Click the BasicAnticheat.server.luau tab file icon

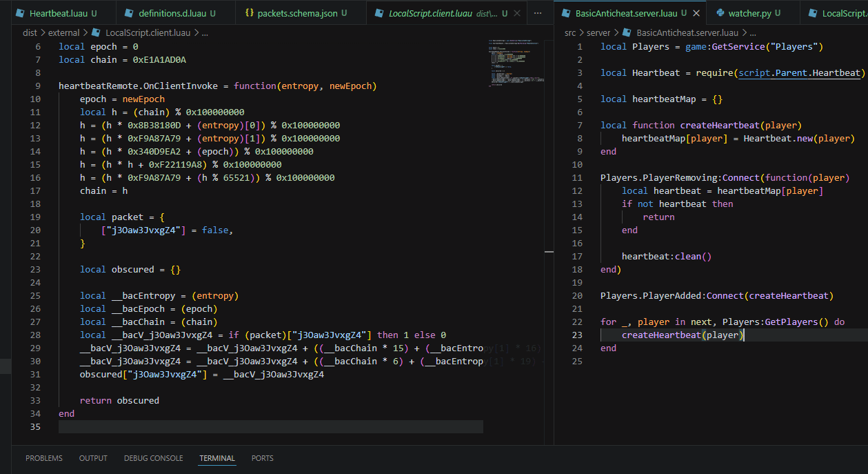tap(565, 13)
